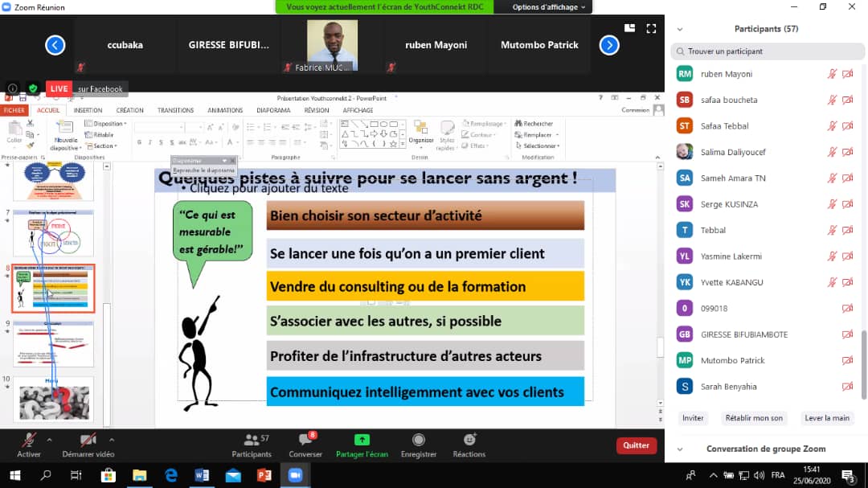Viewport: 868px width, 488px height.
Task: Click participants list vertical scrollbar
Action: tap(864, 364)
